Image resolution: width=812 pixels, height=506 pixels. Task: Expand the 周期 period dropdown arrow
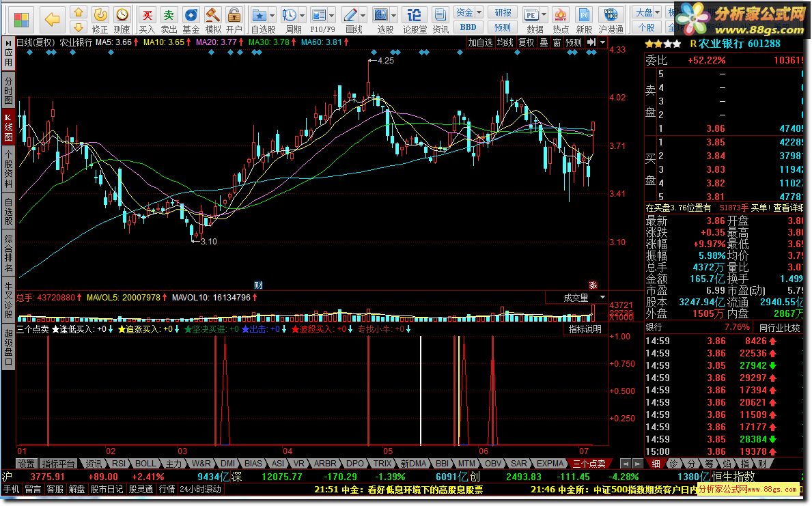302,16
